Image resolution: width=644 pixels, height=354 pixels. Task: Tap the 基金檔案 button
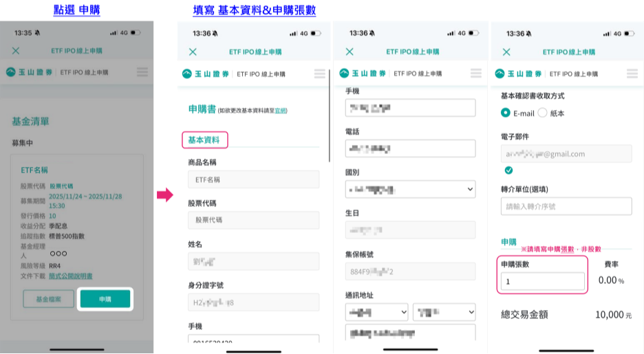click(x=48, y=299)
